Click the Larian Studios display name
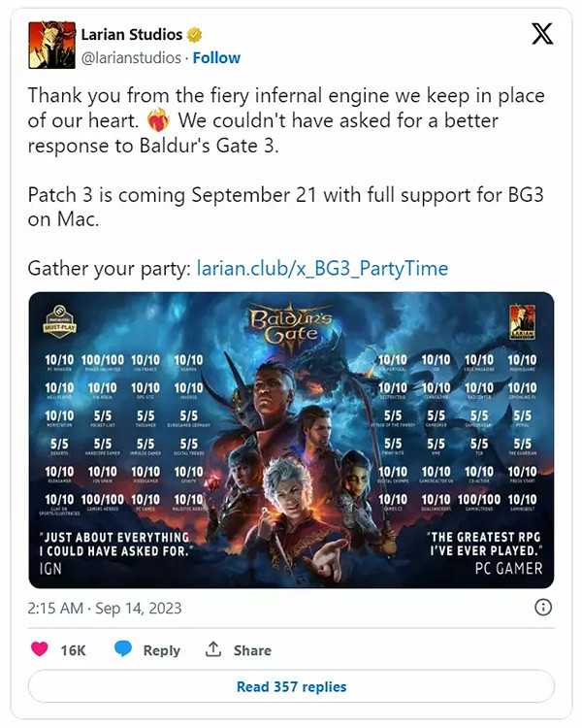Screen dimensions: 582x728 tap(132, 34)
